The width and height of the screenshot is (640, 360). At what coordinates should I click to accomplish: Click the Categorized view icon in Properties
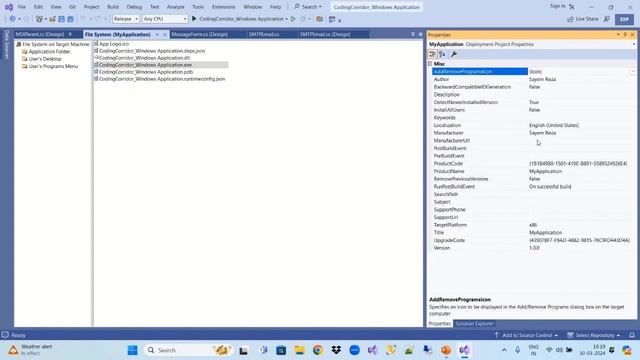(432, 54)
